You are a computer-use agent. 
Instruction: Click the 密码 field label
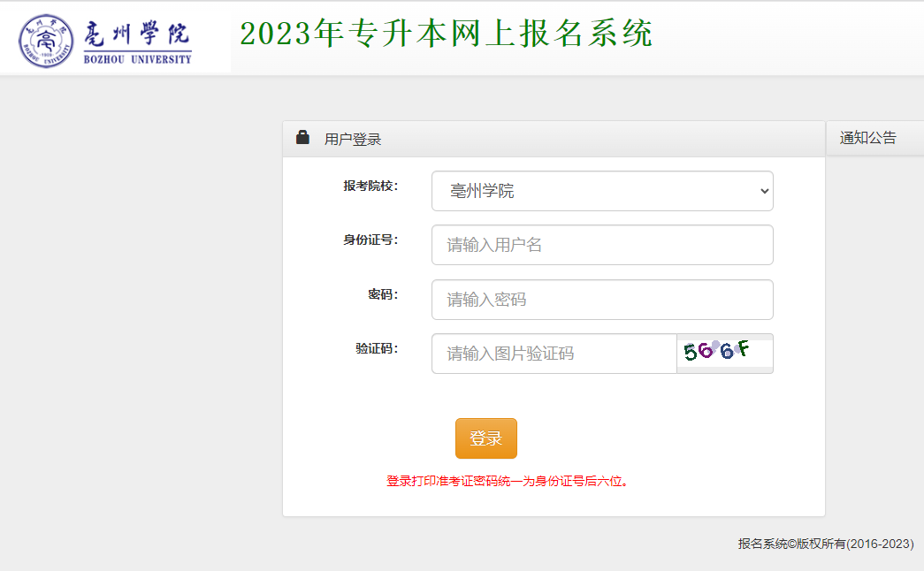pyautogui.click(x=383, y=294)
